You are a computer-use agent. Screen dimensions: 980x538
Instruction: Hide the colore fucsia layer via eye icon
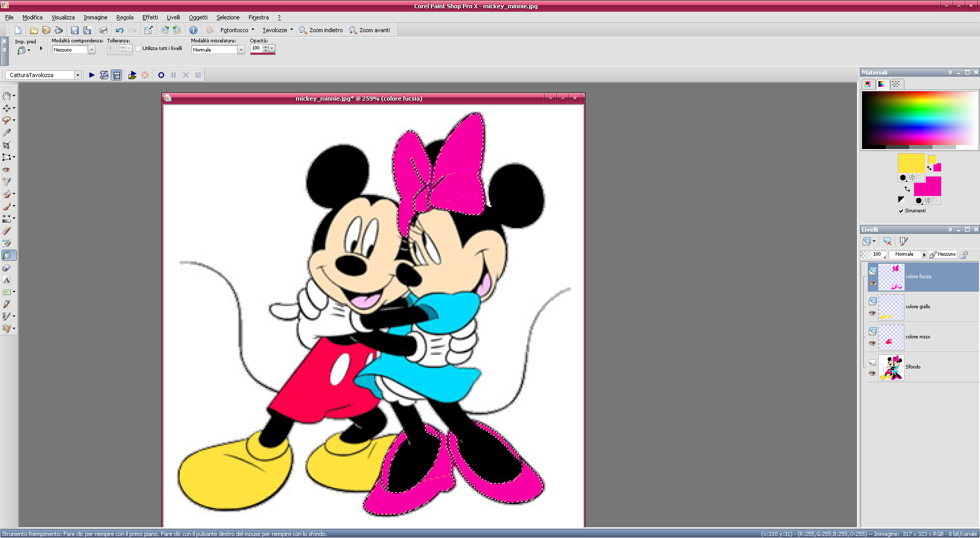pyautogui.click(x=873, y=283)
